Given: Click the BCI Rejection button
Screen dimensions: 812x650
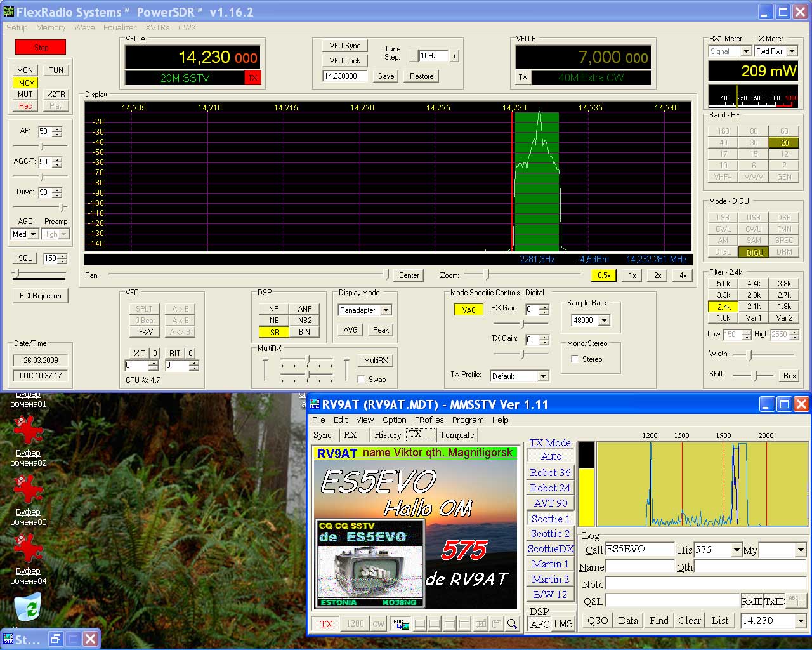Looking at the screenshot, I should tap(40, 296).
